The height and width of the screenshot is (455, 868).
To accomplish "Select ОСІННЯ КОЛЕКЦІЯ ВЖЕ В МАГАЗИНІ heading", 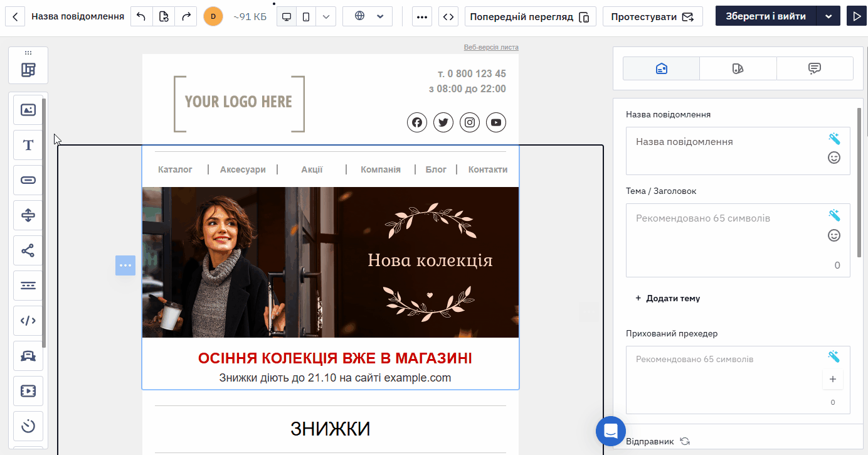I will point(335,358).
